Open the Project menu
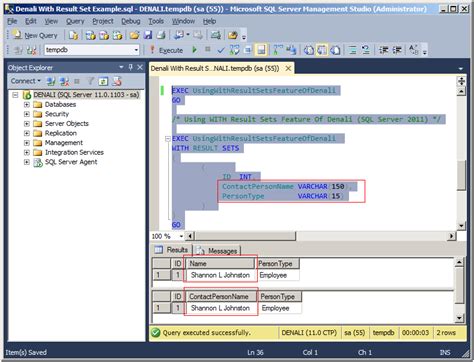 pos(103,21)
